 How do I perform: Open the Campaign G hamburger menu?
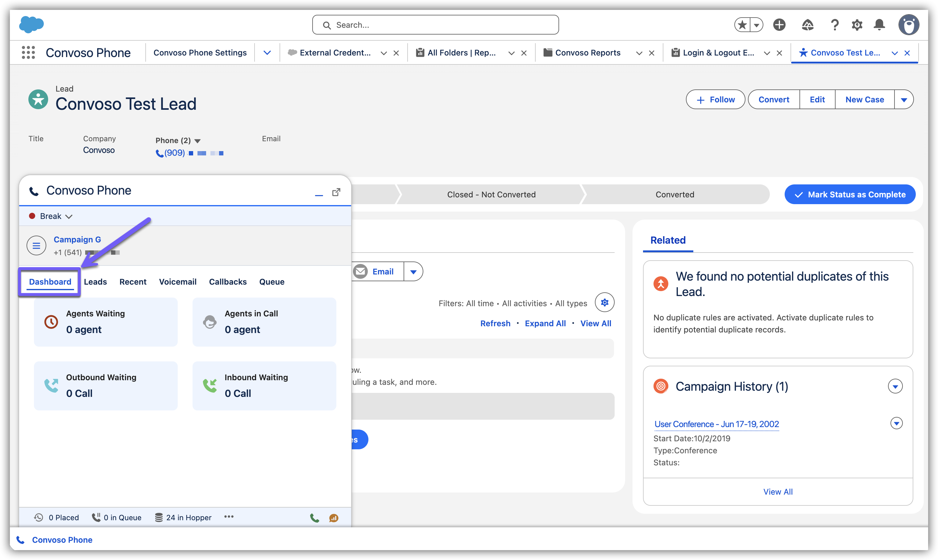pyautogui.click(x=36, y=246)
